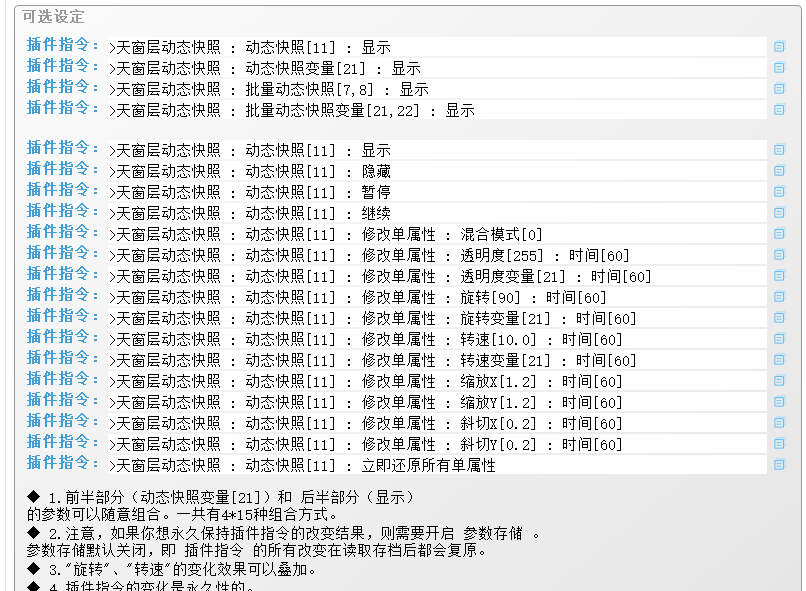Click the 可选设定 section title
Image resolution: width=806 pixels, height=591 pixels.
click(54, 17)
